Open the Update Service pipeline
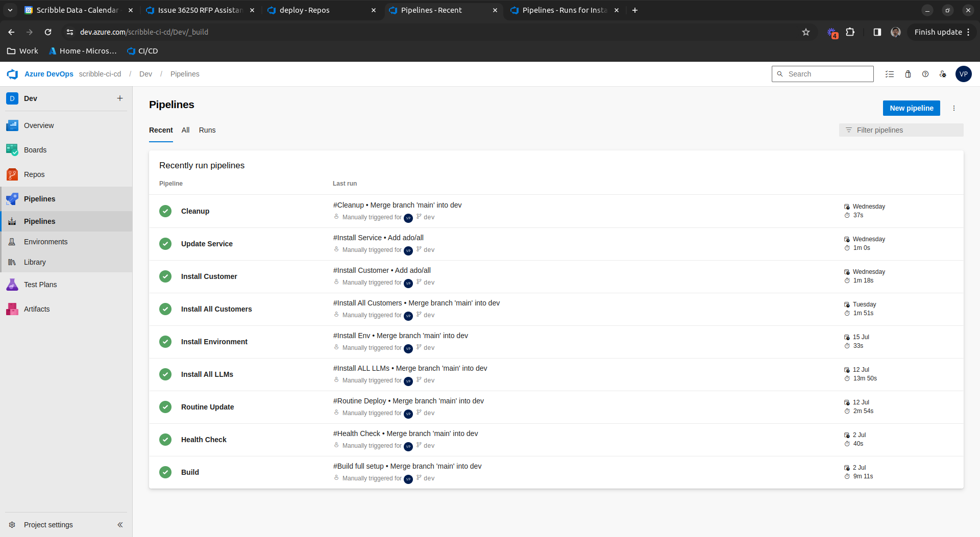 207,244
